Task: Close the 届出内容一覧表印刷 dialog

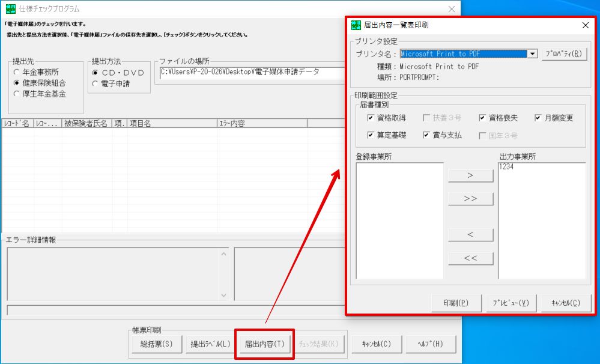Action: point(585,25)
